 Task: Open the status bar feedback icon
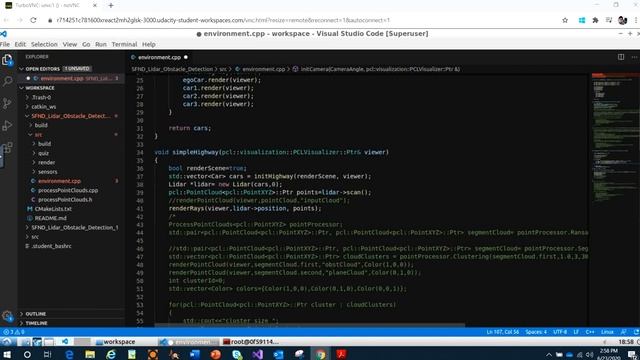pos(623,332)
